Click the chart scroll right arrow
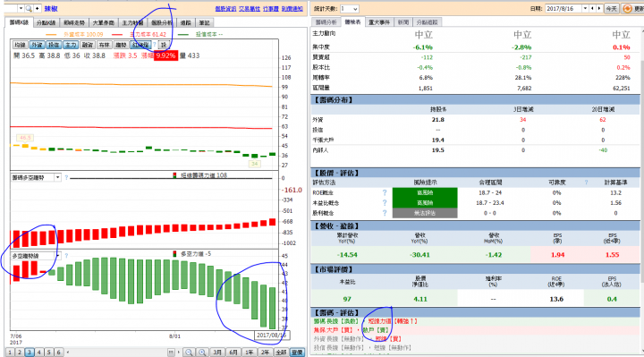Image resolution: width=644 pixels, height=357 pixels. click(178, 352)
